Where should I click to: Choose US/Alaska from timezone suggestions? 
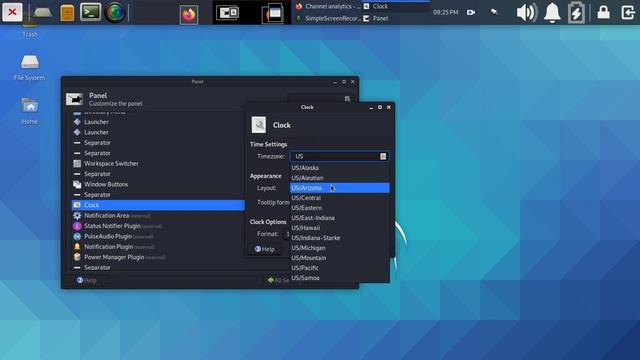(340, 168)
